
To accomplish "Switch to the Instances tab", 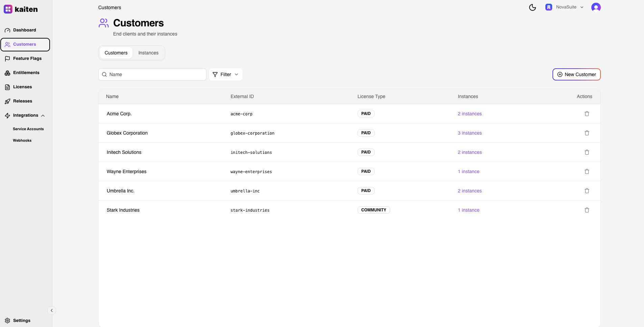I will [x=148, y=53].
